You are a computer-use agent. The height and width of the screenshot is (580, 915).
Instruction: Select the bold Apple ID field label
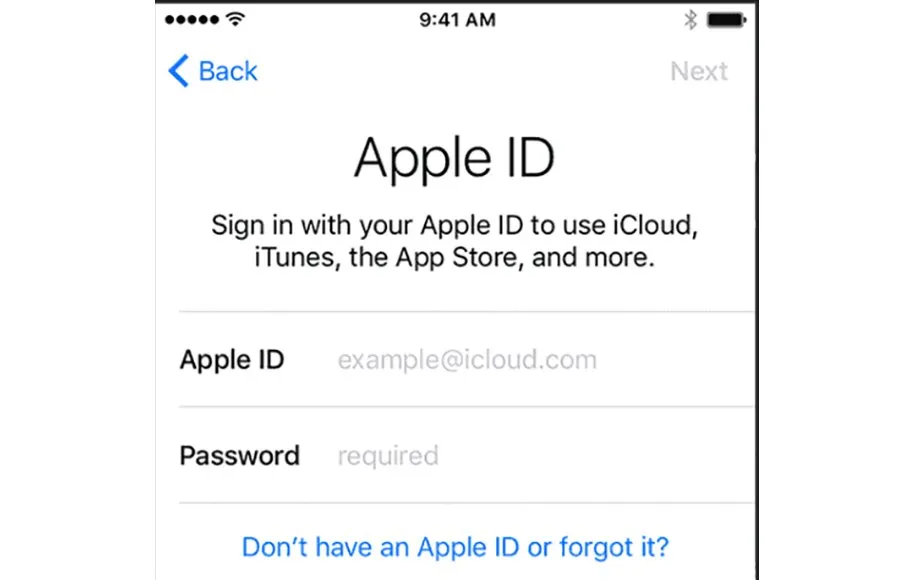pyautogui.click(x=232, y=359)
